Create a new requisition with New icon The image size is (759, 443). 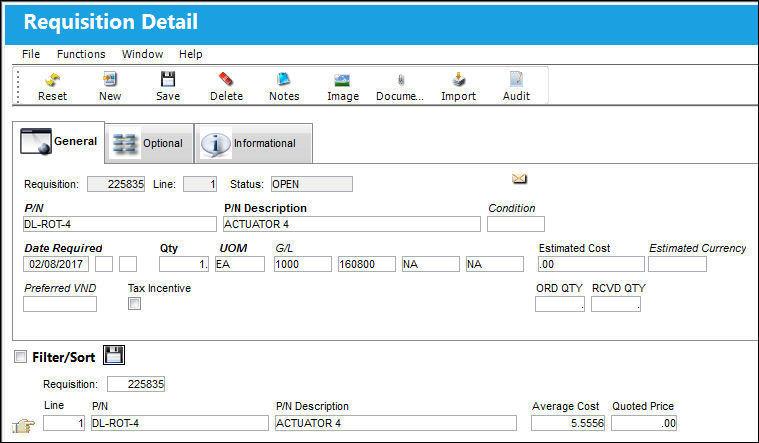pyautogui.click(x=110, y=79)
